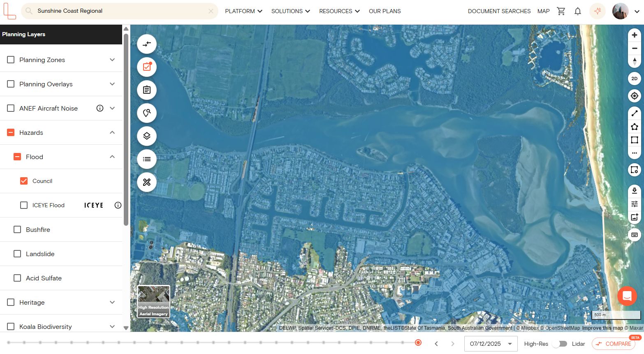The image size is (644, 354).
Task: Open the ruler and pencil design tool
Action: 147,182
